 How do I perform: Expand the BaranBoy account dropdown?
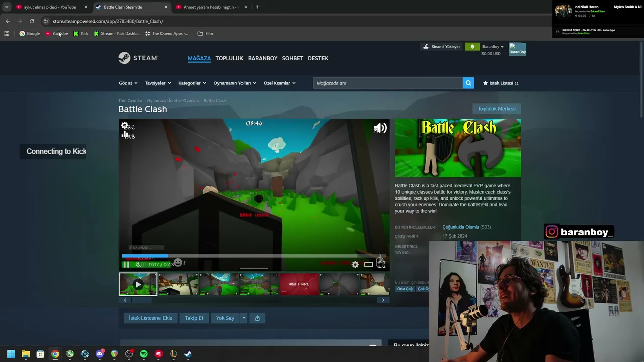493,47
